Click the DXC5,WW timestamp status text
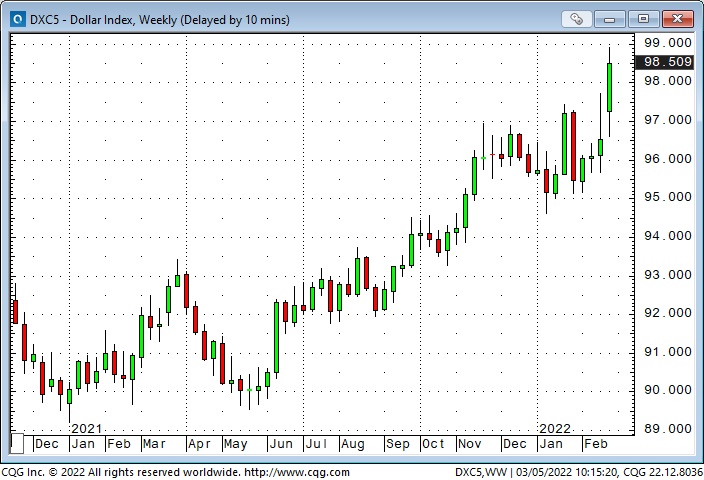The height and width of the screenshot is (480, 704). coord(579,472)
